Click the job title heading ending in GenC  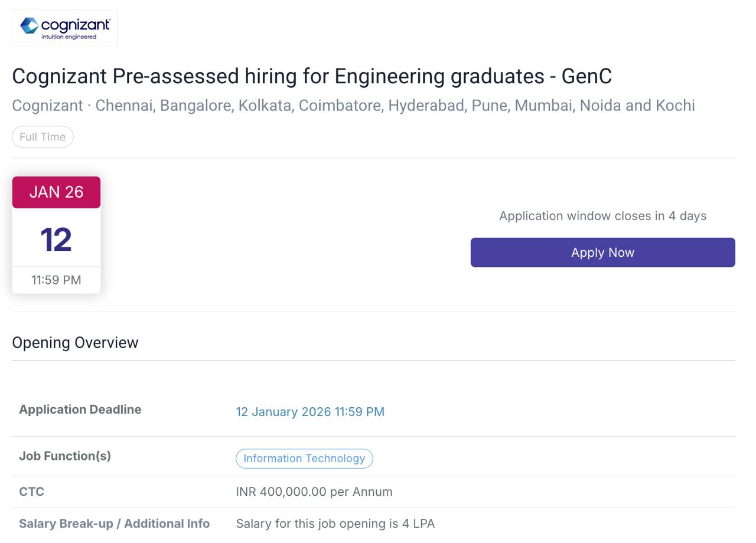(x=312, y=76)
